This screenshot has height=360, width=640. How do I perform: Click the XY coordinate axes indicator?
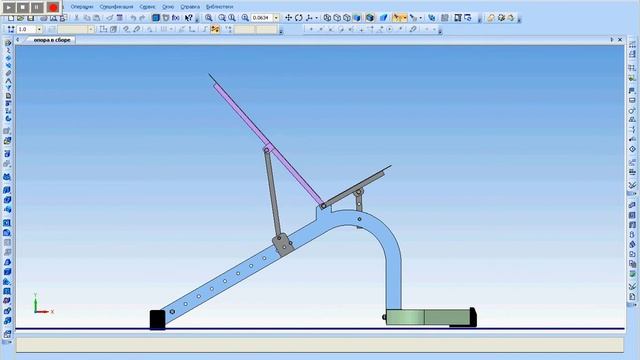(x=42, y=304)
